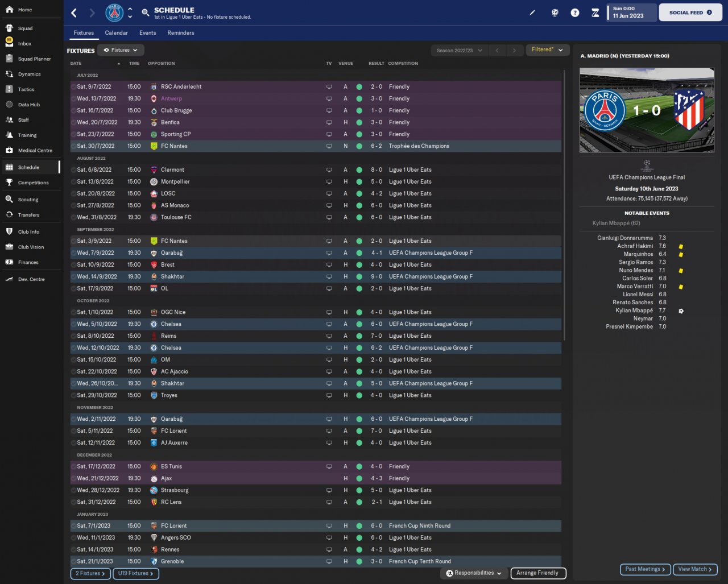Screen dimensions: 728x584
Task: Toggle the reminder circle for Sat, 7/1/2023
Action: coord(73,526)
